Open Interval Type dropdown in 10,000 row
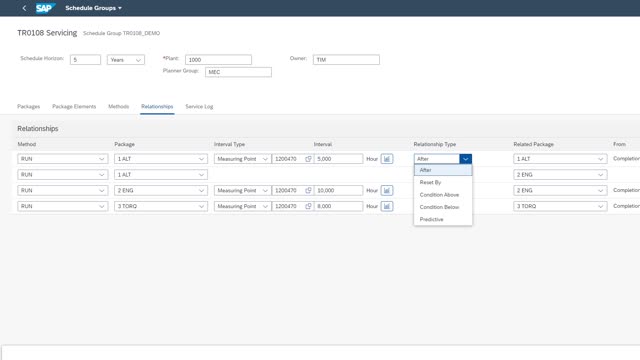The width and height of the screenshot is (640, 360). (242, 190)
